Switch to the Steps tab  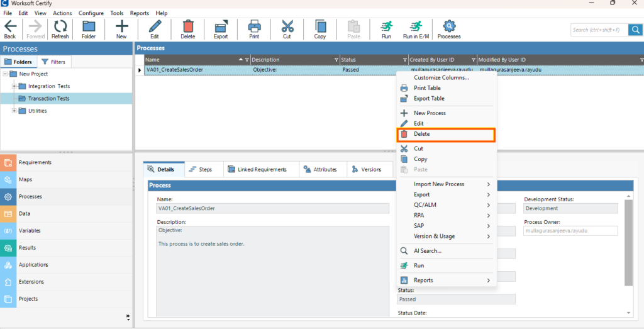click(x=204, y=170)
